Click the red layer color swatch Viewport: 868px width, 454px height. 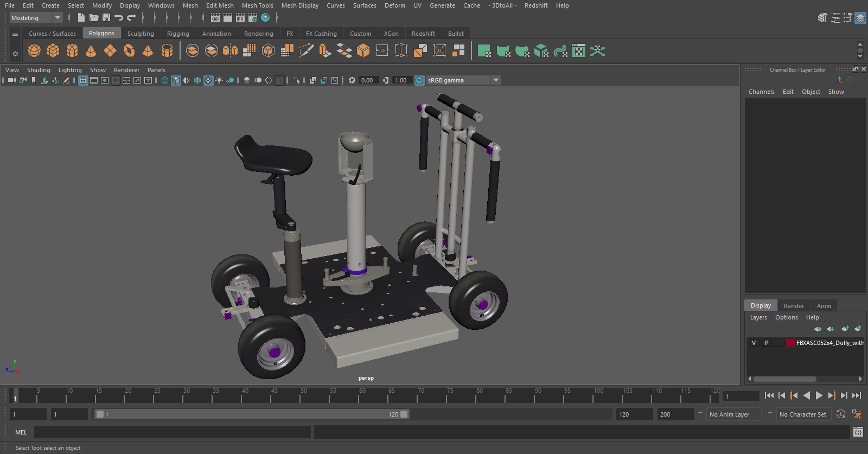(790, 343)
